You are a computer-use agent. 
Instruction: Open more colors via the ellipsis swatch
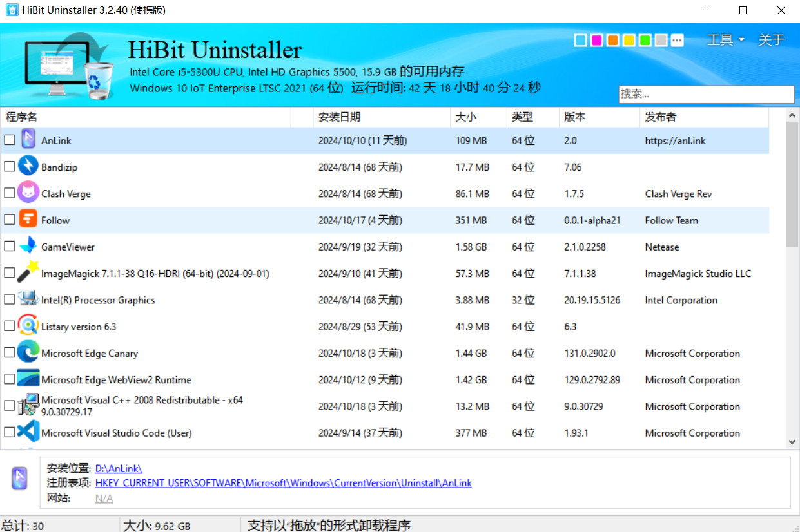tap(677, 41)
